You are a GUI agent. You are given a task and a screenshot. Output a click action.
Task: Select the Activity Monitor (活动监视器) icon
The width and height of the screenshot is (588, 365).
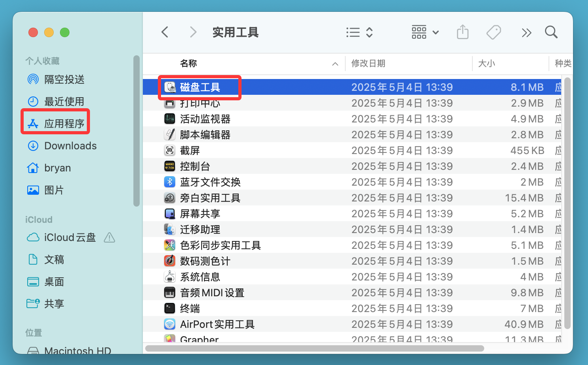tap(170, 119)
